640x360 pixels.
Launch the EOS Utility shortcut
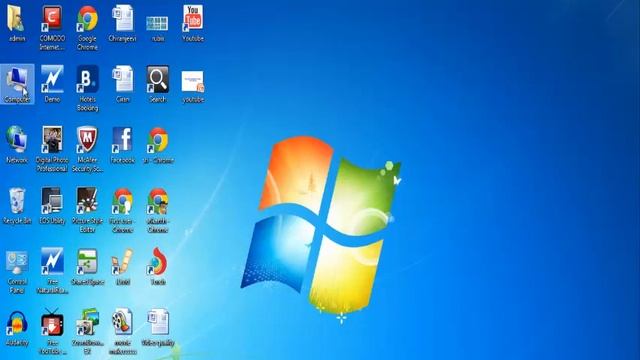52,201
